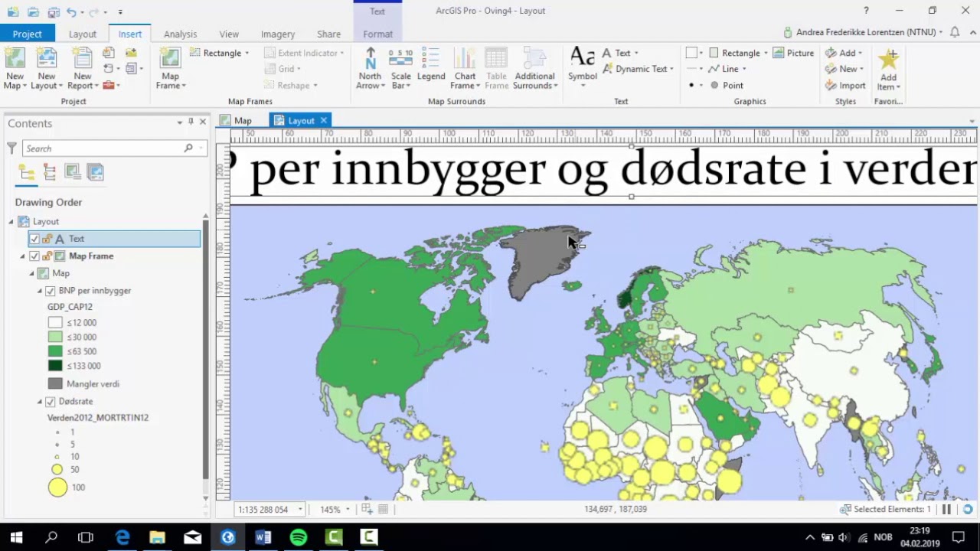The width and height of the screenshot is (980, 551).
Task: Switch to the Layout ribbon tab
Action: [83, 34]
